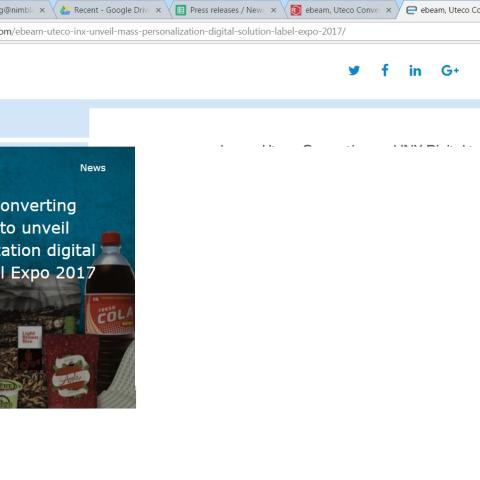Image resolution: width=480 pixels, height=480 pixels.
Task: Click the green Sheets favicon on the tab
Action: click(x=180, y=10)
